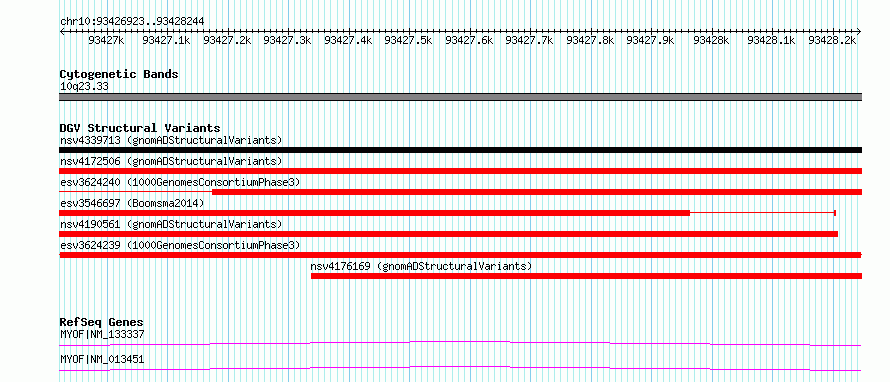Click the left arrow of the ruler
Screen dimensions: 890x382
[62, 31]
